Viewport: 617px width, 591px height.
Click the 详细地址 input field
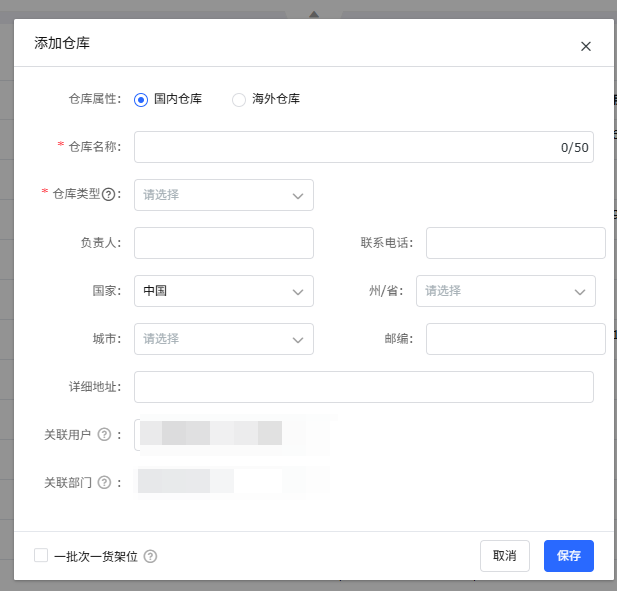[x=364, y=387]
